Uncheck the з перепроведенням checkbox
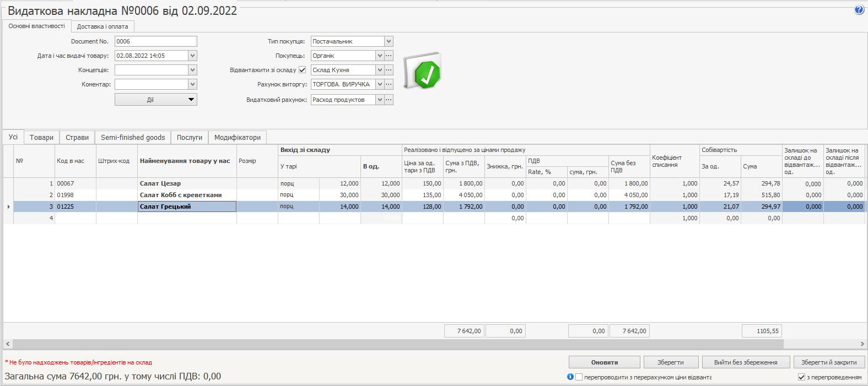Screen dimensions: 868x386 click(x=801, y=377)
